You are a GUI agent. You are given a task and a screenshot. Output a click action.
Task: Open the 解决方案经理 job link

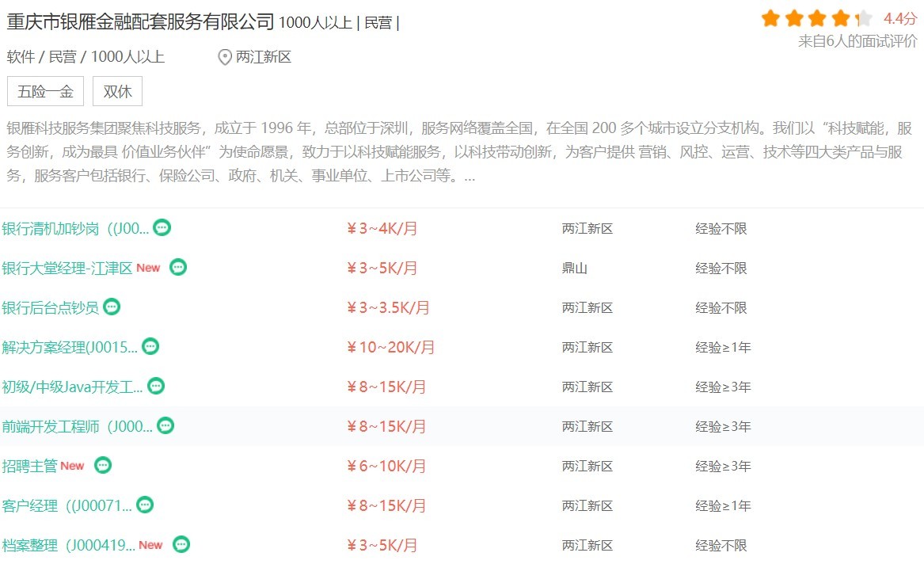coord(70,347)
